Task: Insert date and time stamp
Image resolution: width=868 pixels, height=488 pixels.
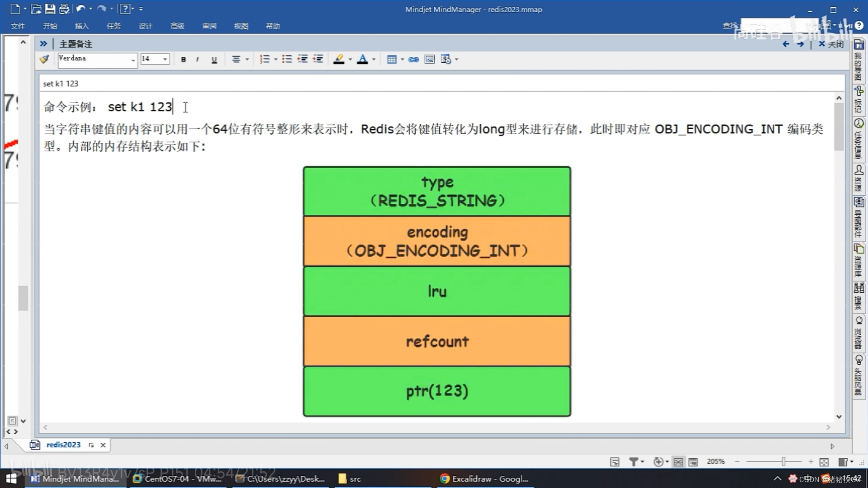Action: click(446, 59)
